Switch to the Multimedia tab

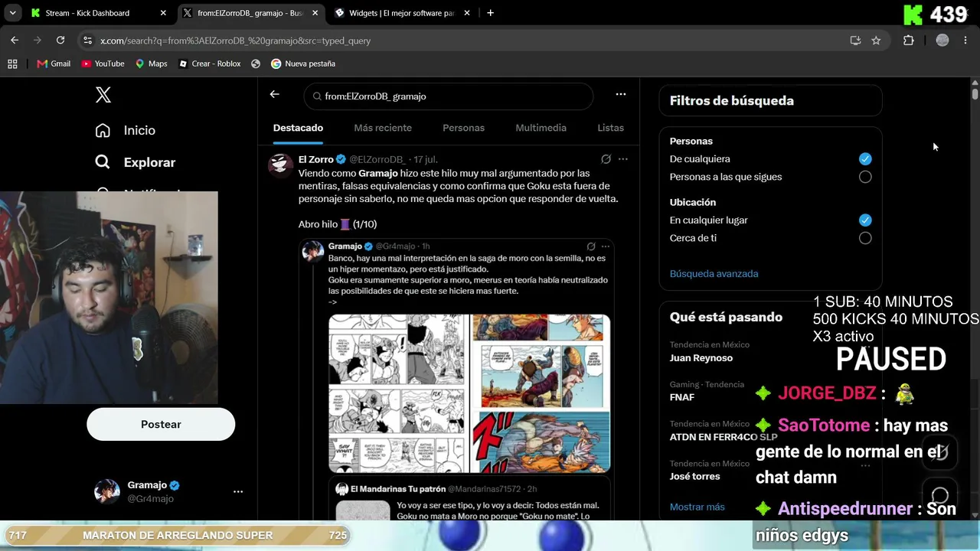[x=541, y=128]
